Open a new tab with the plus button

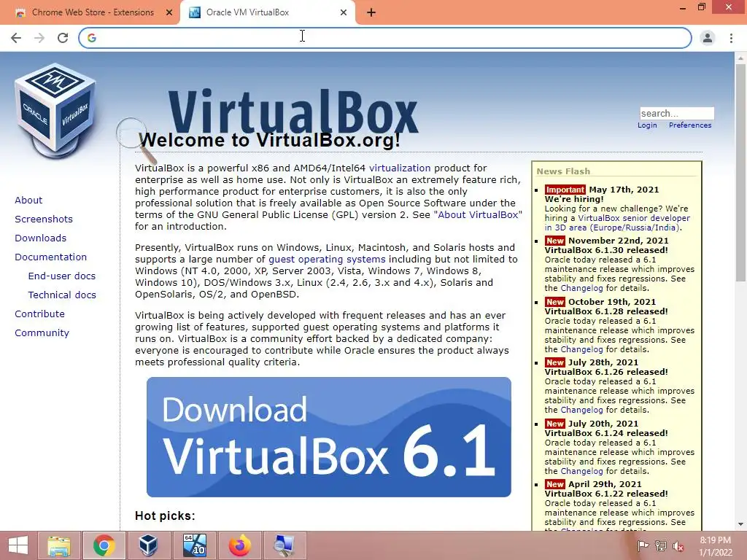pyautogui.click(x=371, y=13)
